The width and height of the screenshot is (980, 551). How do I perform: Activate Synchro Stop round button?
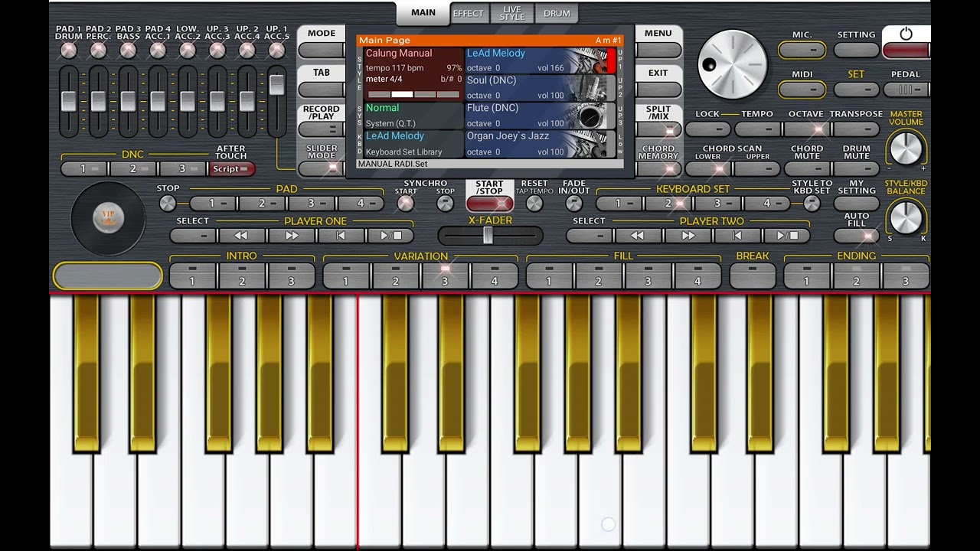point(445,204)
